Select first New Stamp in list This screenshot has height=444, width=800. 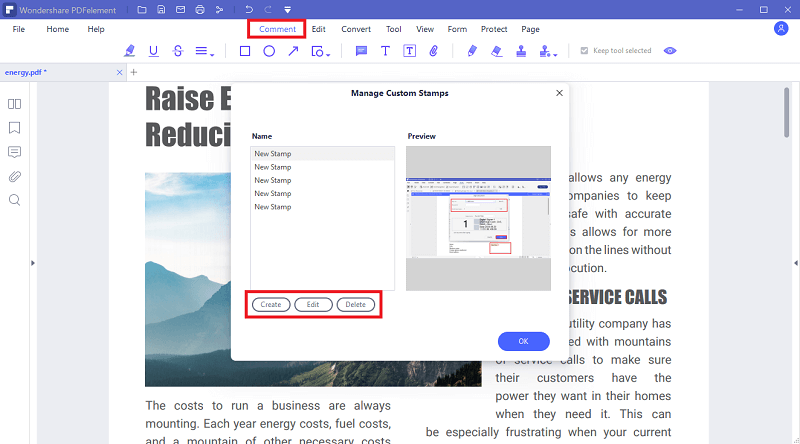[322, 154]
